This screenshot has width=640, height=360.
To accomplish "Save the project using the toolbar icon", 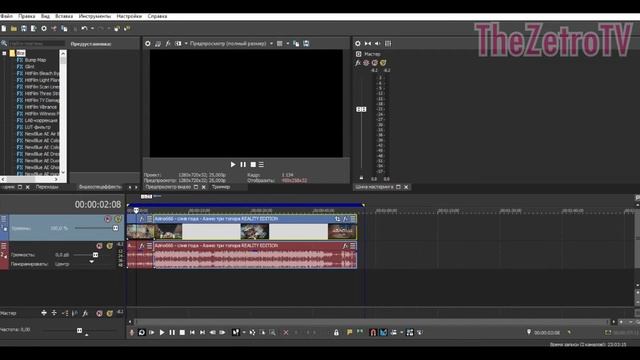I will [x=24, y=29].
